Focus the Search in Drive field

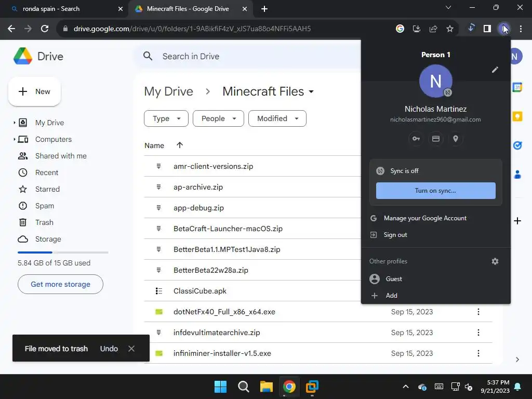click(248, 56)
